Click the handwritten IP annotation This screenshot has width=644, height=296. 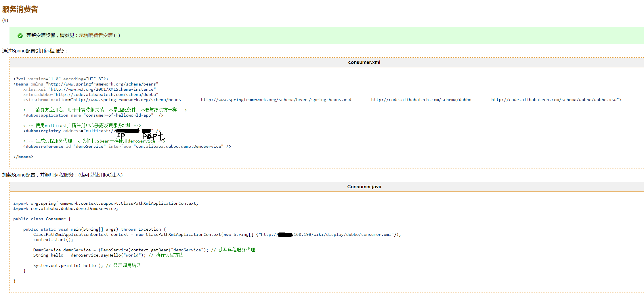pos(121,136)
